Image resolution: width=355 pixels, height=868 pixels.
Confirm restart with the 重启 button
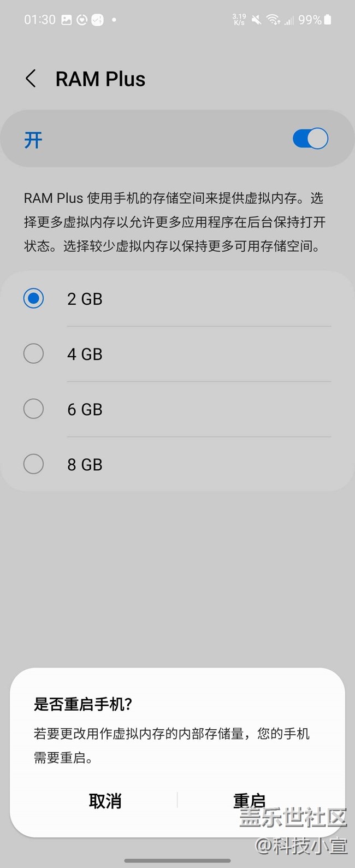click(x=249, y=801)
